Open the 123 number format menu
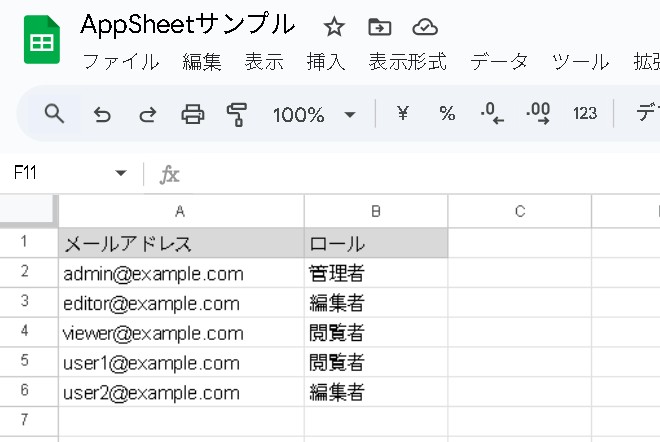 585,114
